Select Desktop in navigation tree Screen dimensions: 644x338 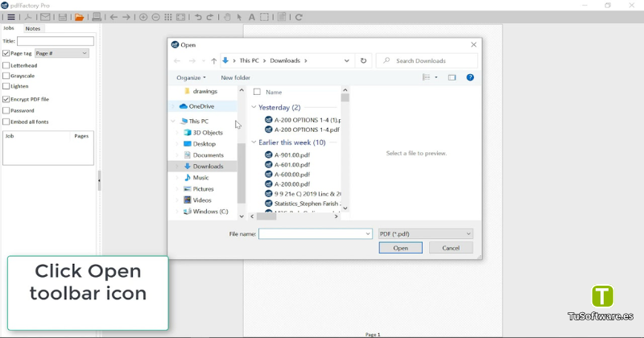(204, 144)
